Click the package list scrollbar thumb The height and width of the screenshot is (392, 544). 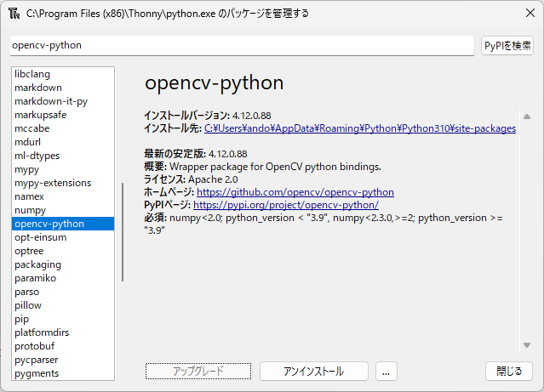pyautogui.click(x=123, y=231)
